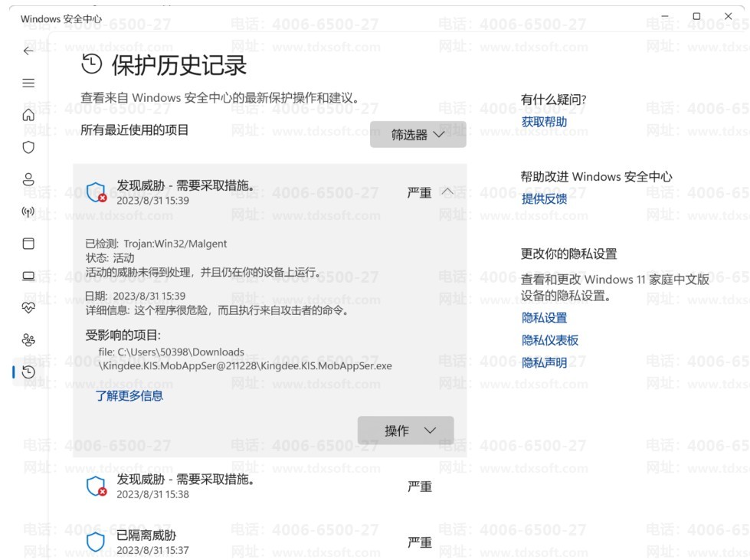Open Device performance & health heart icon
750x560 pixels.
pyautogui.click(x=28, y=307)
